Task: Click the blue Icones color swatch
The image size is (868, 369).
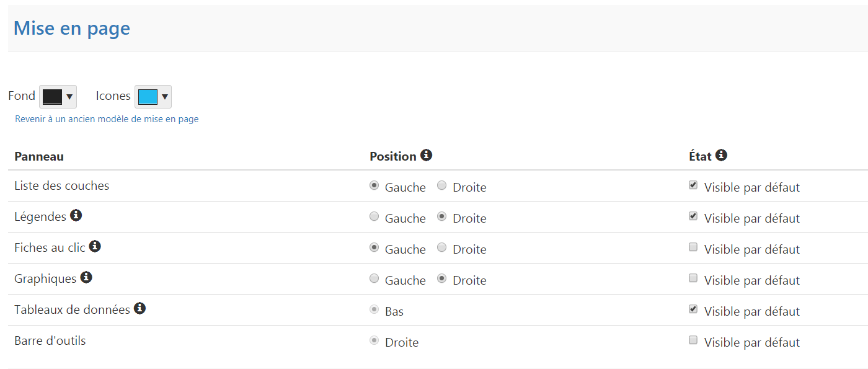Action: pyautogui.click(x=148, y=97)
